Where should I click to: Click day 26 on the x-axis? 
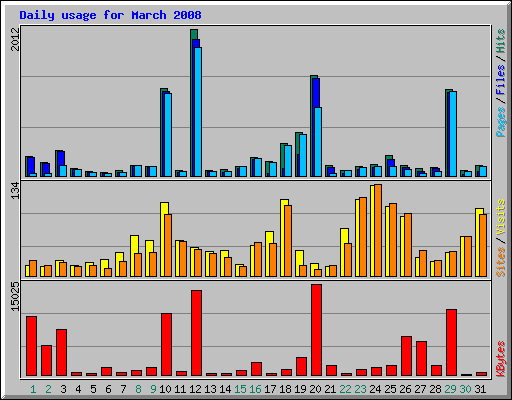(x=405, y=389)
